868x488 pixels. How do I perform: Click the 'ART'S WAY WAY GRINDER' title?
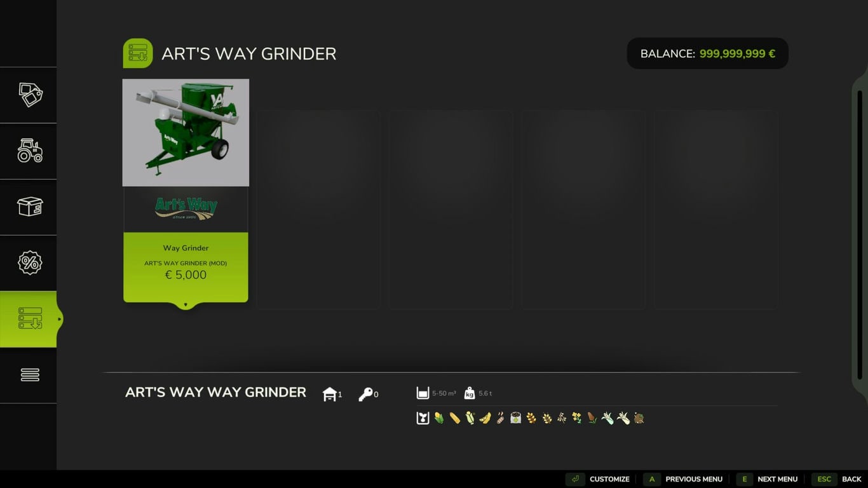coord(215,392)
